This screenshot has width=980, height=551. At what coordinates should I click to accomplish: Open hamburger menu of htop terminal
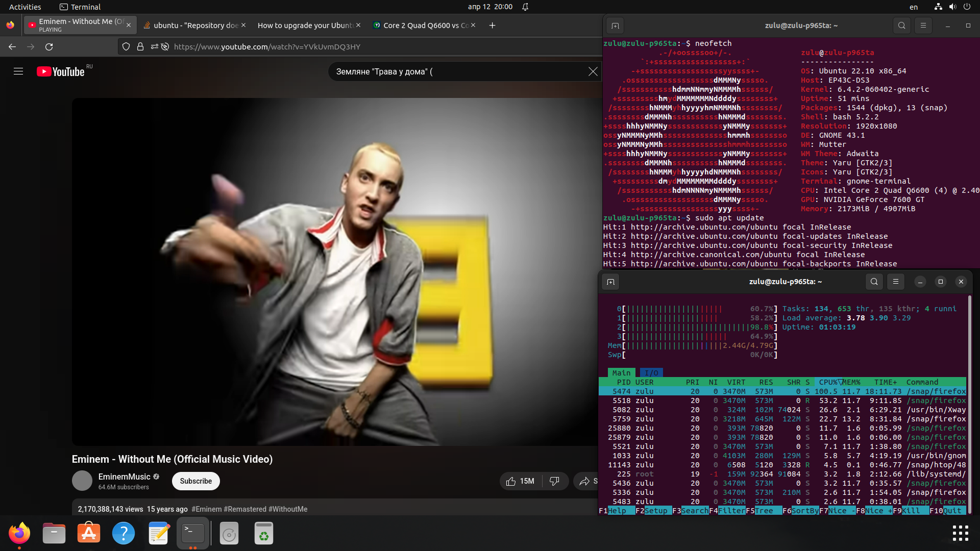pyautogui.click(x=895, y=282)
